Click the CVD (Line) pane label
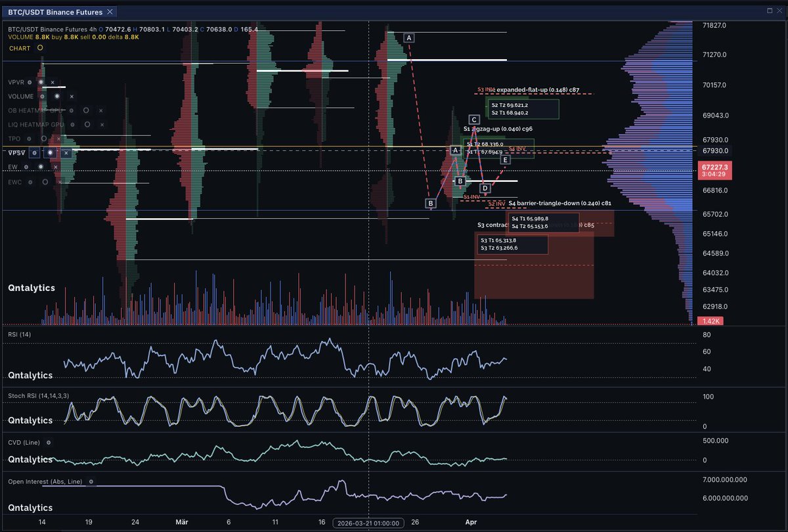 pyautogui.click(x=25, y=443)
